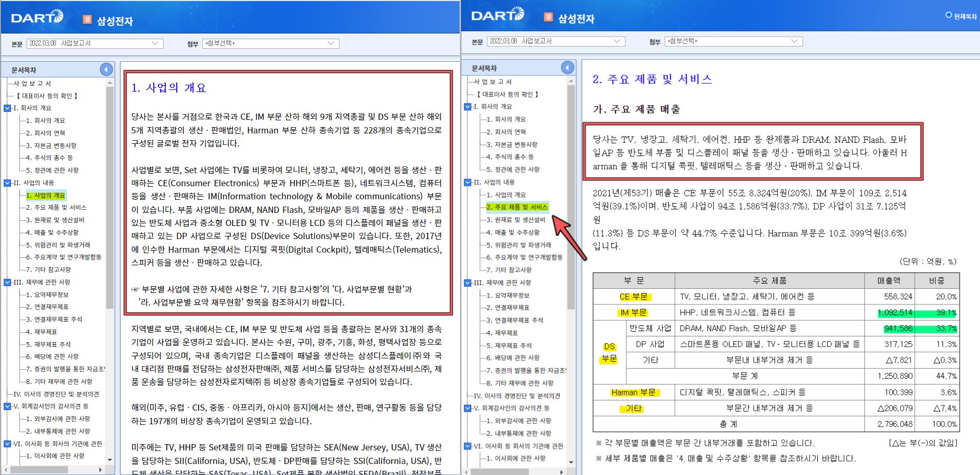Collapse 'III. 재무에 관한 사항' node in right tree
This screenshot has width=980, height=475.
[468, 283]
